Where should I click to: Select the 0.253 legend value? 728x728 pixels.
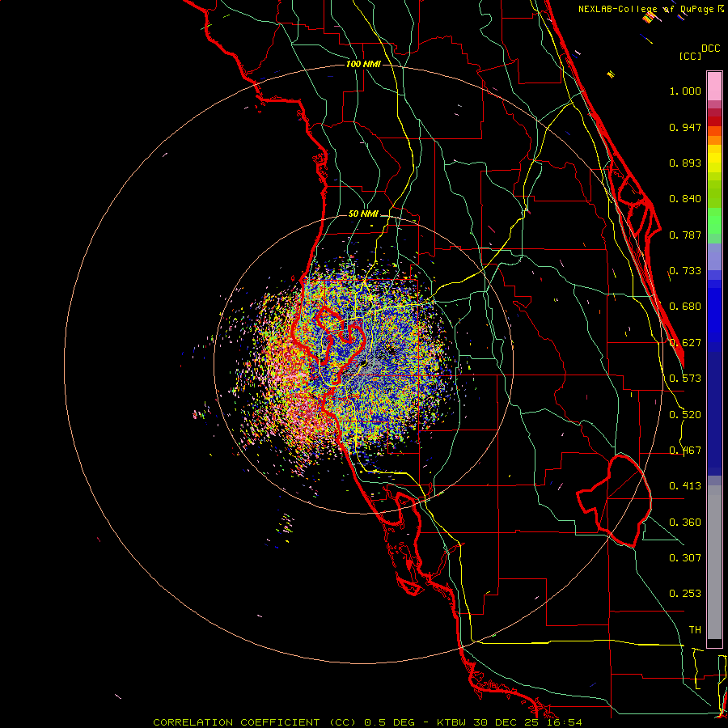[685, 594]
